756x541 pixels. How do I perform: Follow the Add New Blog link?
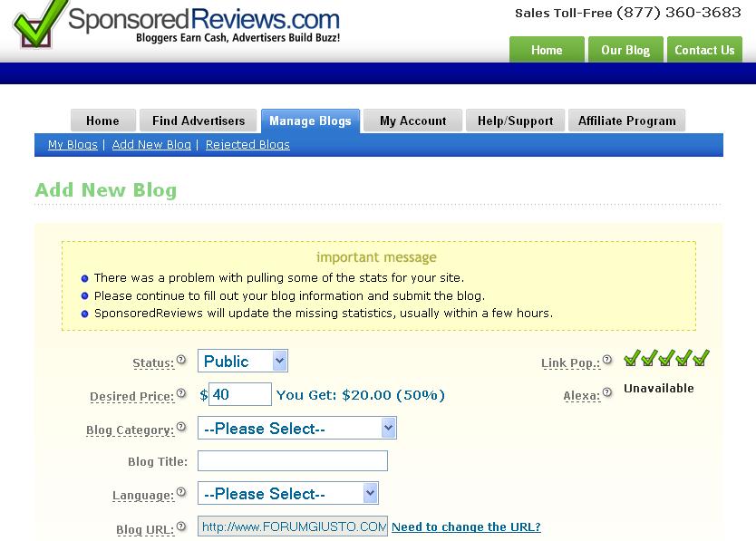[x=151, y=145]
